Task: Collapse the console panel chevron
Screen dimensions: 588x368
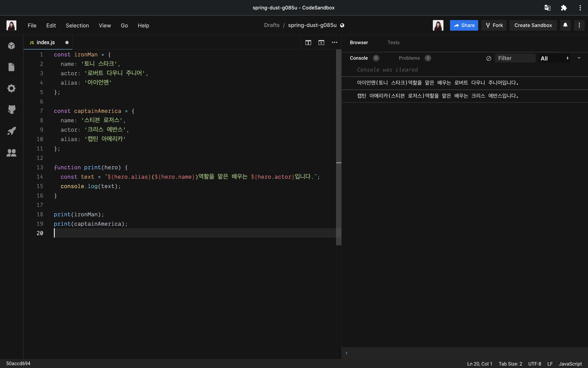Action: tap(579, 58)
